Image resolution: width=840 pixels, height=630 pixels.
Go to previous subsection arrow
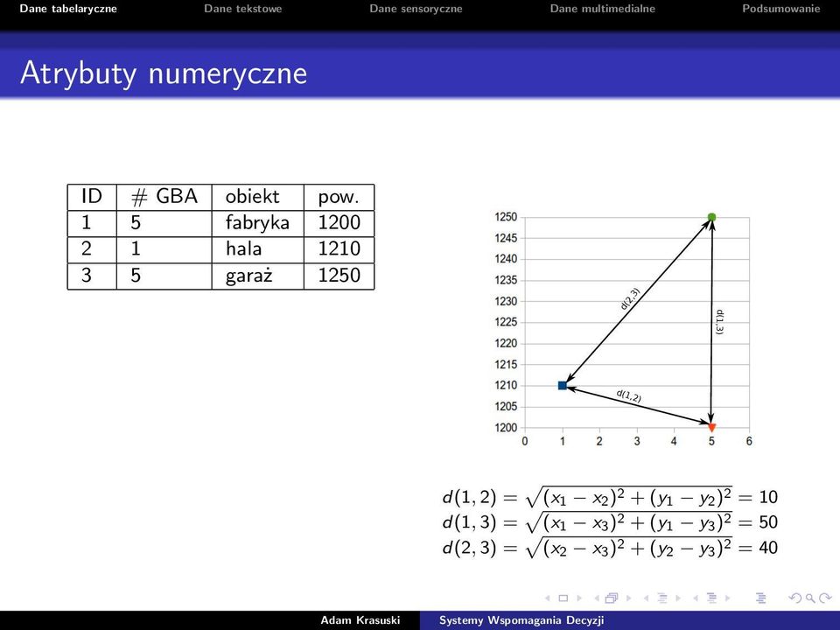click(646, 598)
